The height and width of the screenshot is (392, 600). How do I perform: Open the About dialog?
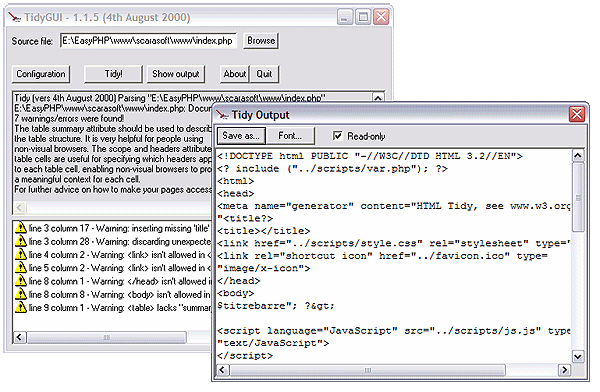(x=235, y=74)
